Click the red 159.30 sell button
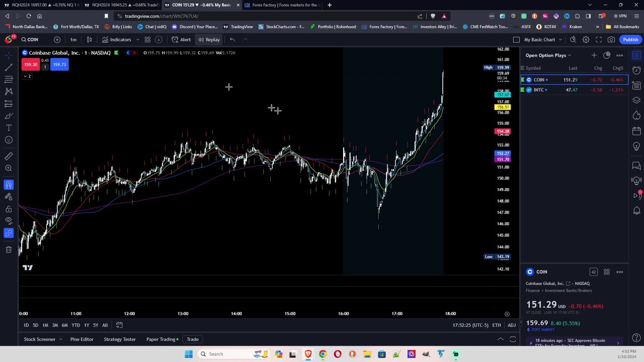The width and height of the screenshot is (644, 362). tap(30, 64)
